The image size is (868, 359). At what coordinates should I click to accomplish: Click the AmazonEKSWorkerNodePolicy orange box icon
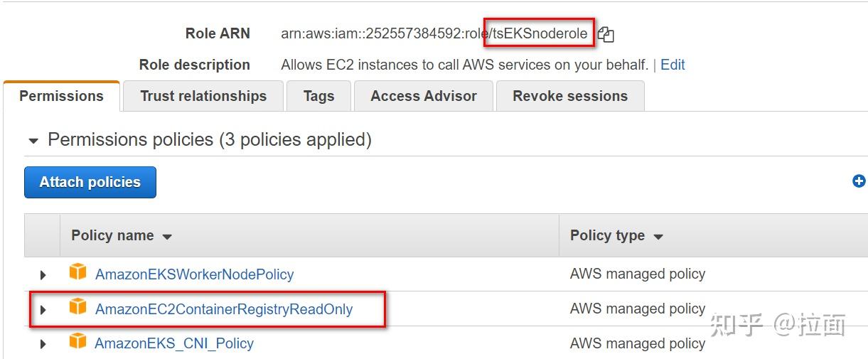pyautogui.click(x=77, y=272)
